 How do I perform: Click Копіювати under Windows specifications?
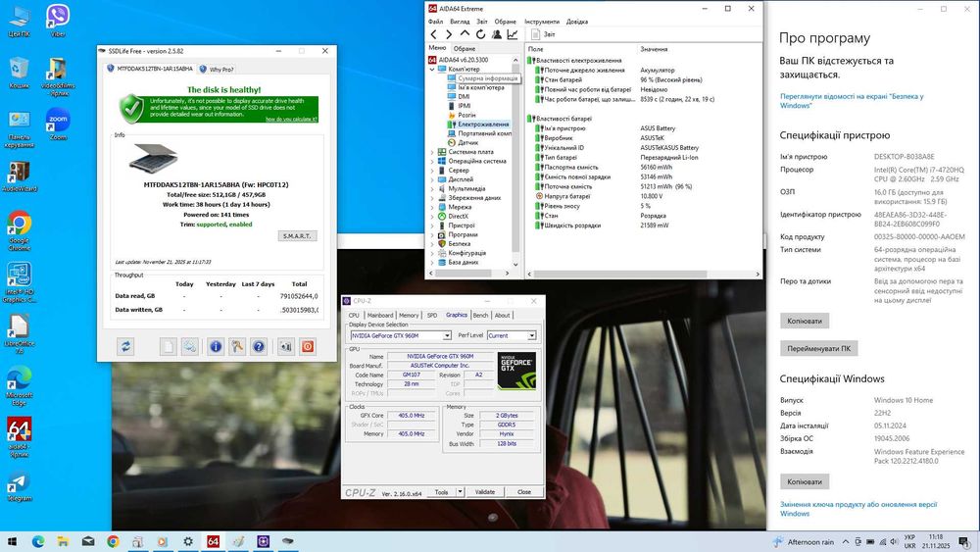click(805, 481)
